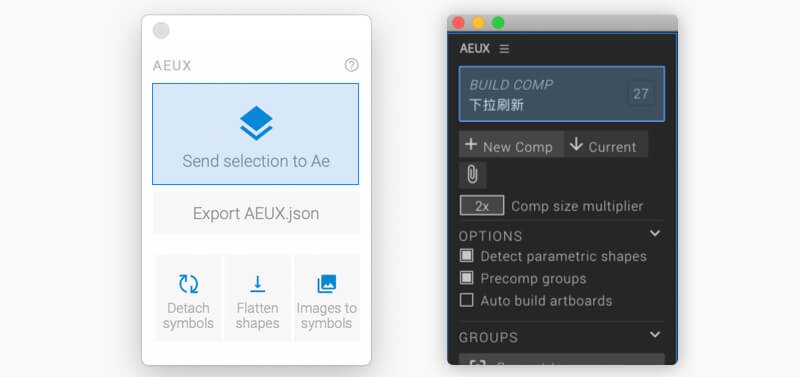Screen dimensions: 800x377
Task: Click the OPTIONS section header
Action: click(x=490, y=236)
